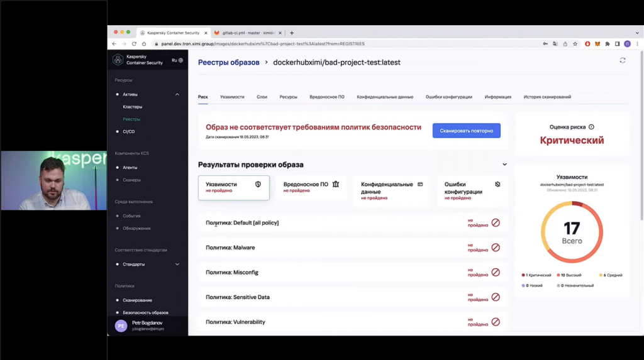Click the failed icon for Vulnerability policy

point(496,322)
